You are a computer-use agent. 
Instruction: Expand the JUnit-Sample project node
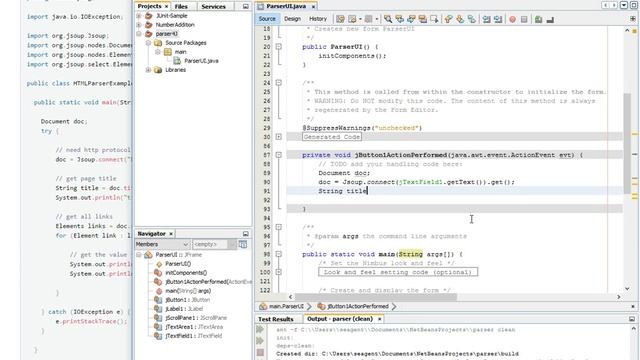click(139, 16)
